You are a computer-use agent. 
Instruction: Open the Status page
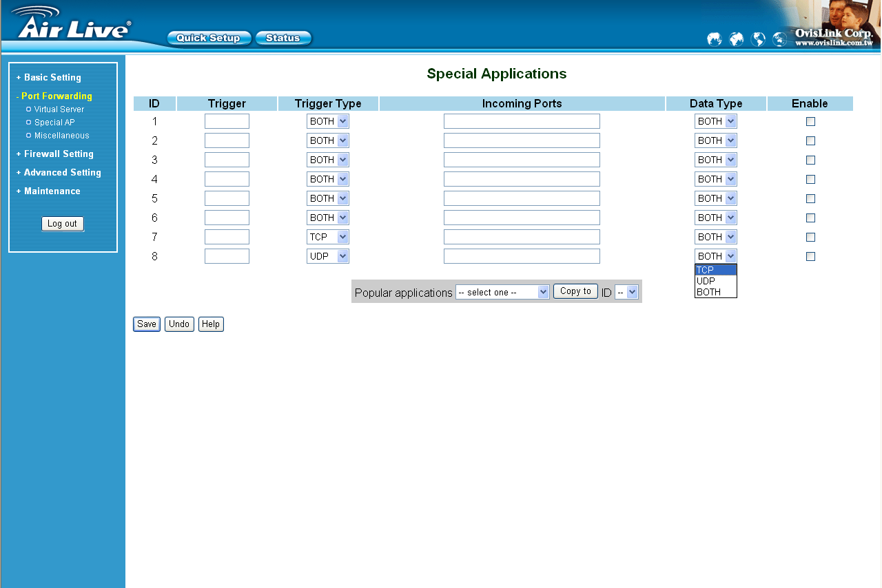coord(283,39)
